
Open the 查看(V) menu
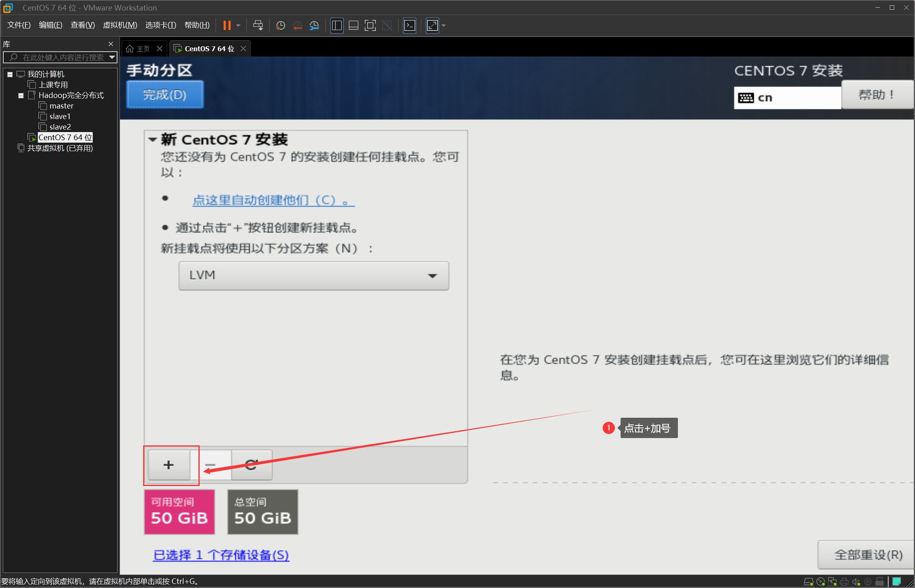coord(83,25)
